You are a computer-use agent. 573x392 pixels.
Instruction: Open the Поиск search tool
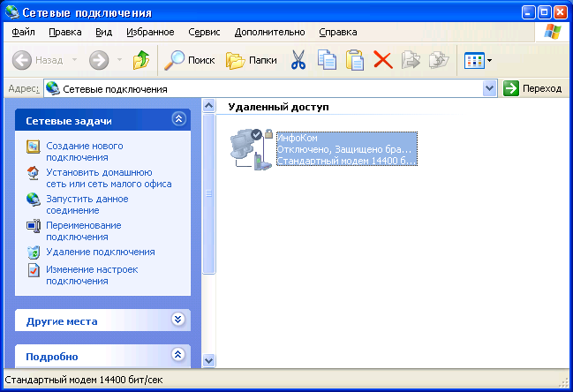(x=189, y=60)
